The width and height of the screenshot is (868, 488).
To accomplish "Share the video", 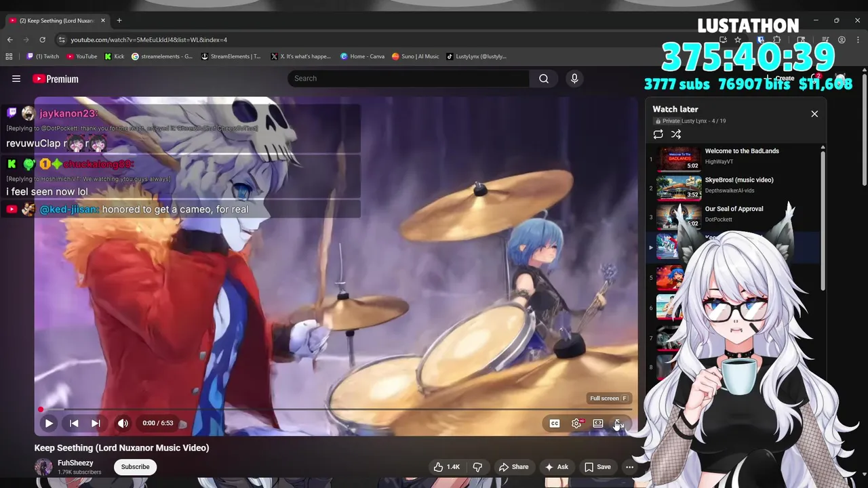I will coord(513,467).
